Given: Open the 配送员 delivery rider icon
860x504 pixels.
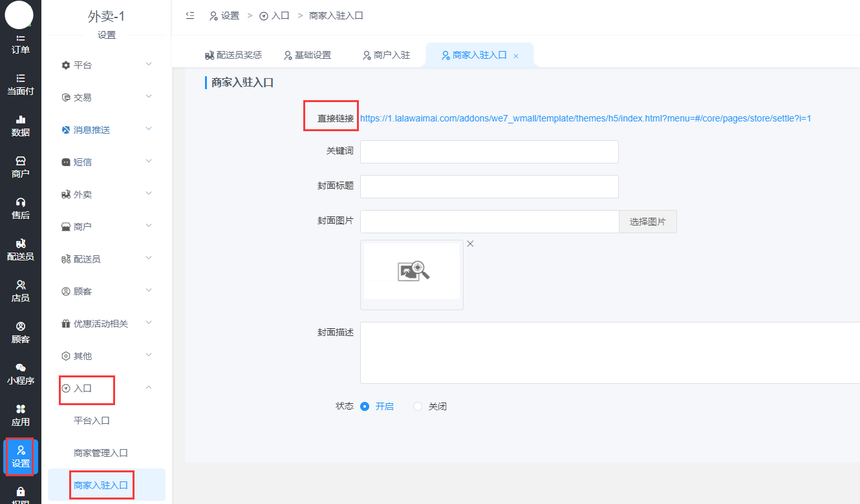Looking at the screenshot, I should [x=21, y=243].
